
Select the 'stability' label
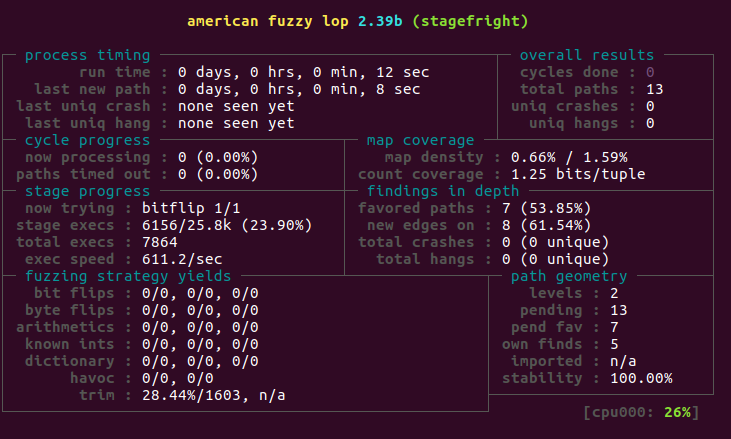(x=542, y=378)
